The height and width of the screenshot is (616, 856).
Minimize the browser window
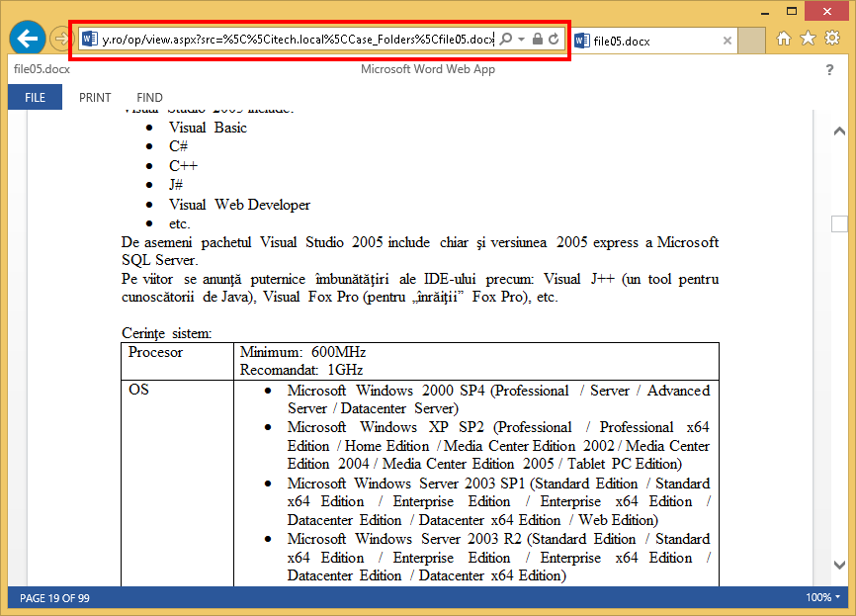point(765,12)
